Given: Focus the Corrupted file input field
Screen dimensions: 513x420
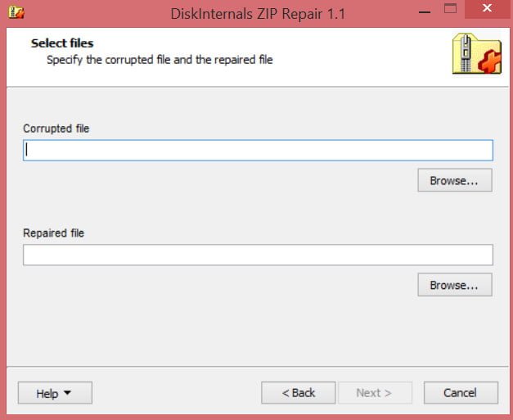Looking at the screenshot, I should tap(258, 151).
